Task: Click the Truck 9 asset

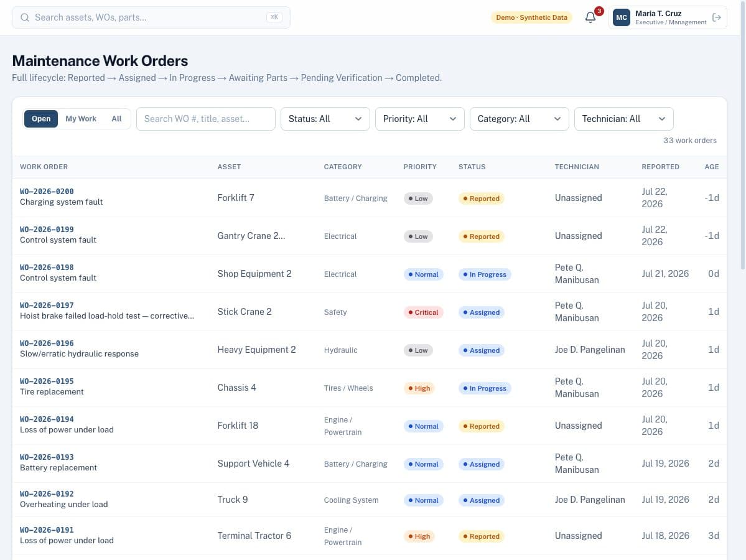Action: tap(232, 500)
